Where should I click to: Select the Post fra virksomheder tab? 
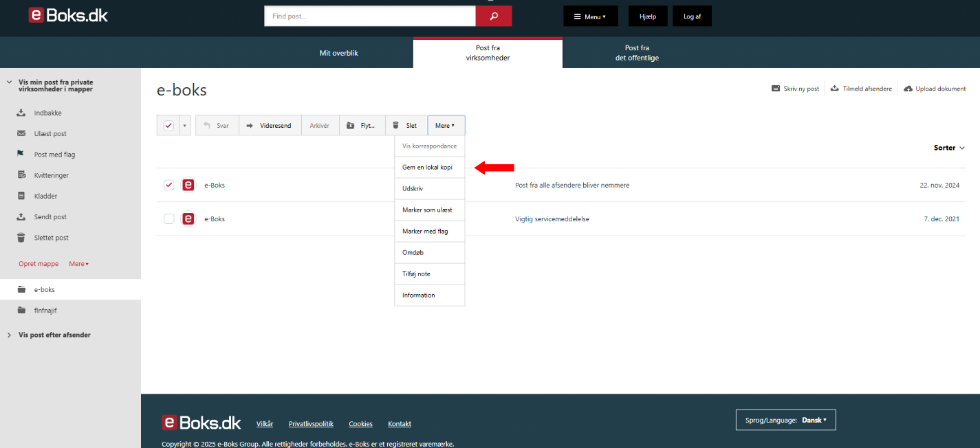coord(488,53)
